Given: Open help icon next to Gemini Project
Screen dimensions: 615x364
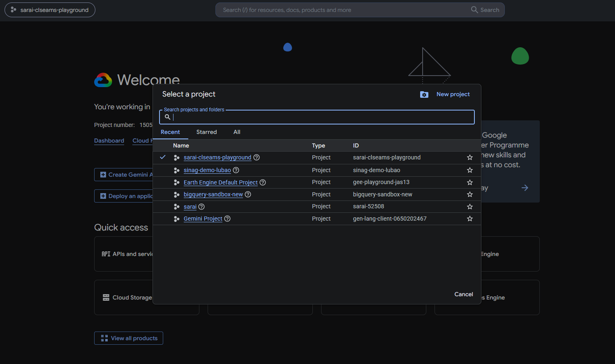Looking at the screenshot, I should tap(227, 219).
